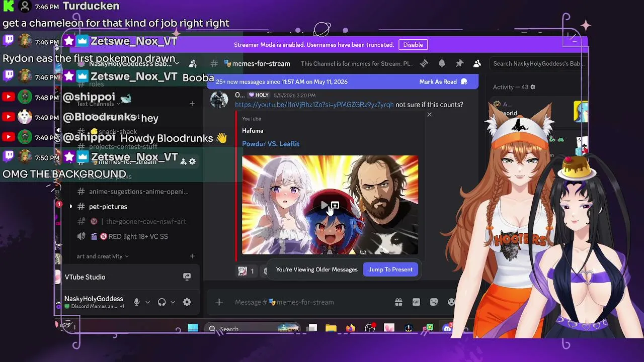Open Task View from the taskbar
Screen dimensions: 644x362
click(x=312, y=328)
